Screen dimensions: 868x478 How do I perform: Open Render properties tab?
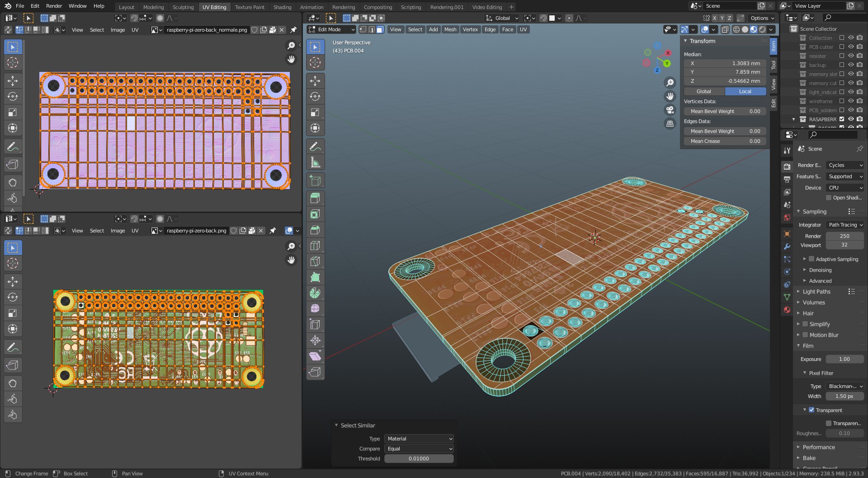pos(787,166)
